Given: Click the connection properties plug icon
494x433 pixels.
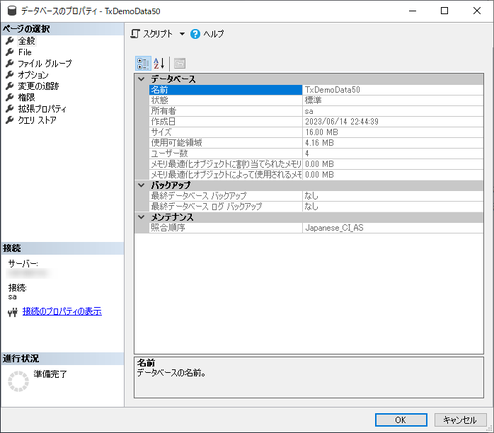Looking at the screenshot, I should point(12,312).
